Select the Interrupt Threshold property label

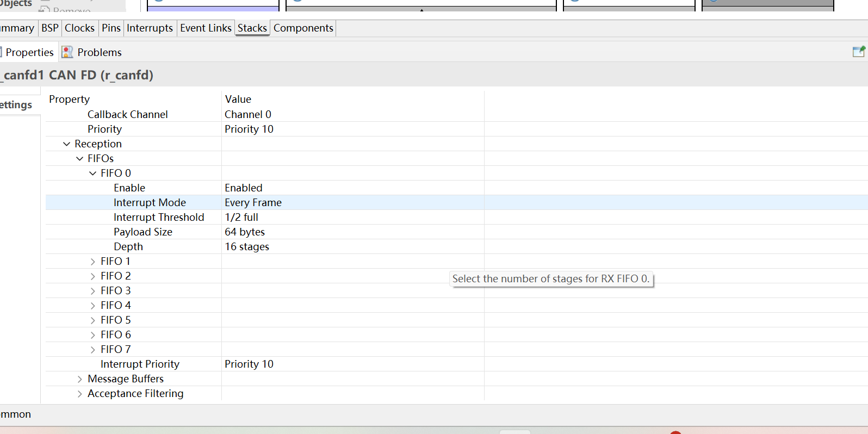coord(159,217)
